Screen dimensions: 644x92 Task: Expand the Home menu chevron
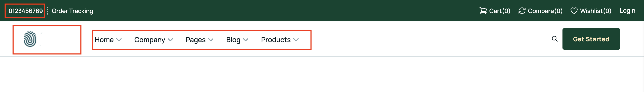point(119,40)
